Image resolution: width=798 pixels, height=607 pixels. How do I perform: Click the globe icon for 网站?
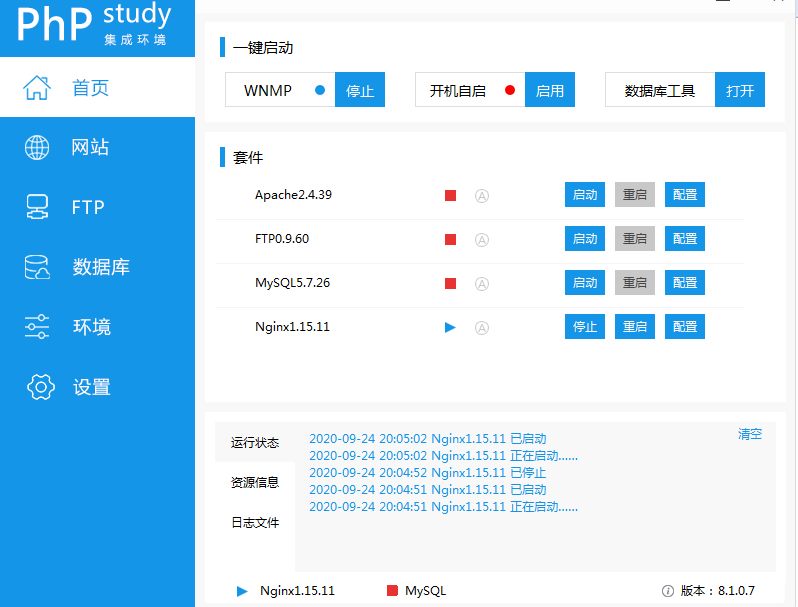[x=37, y=148]
